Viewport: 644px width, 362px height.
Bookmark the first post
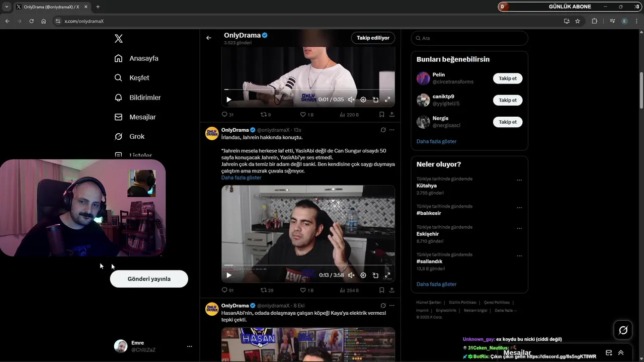382,115
